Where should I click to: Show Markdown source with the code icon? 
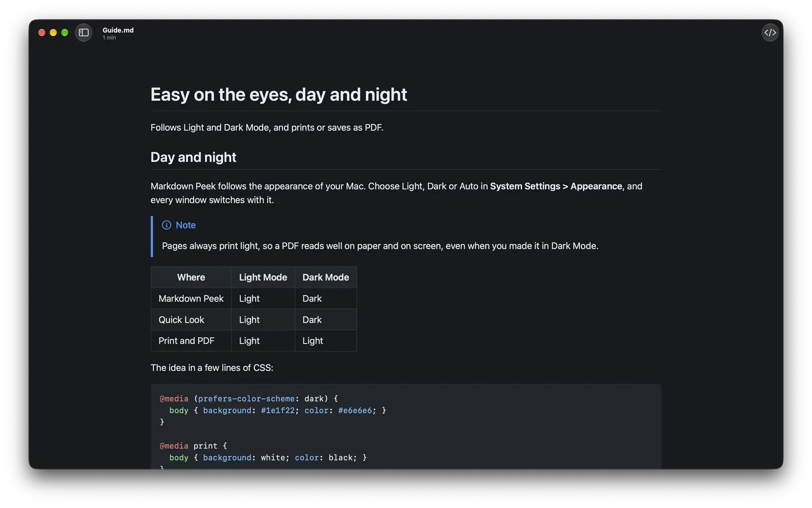770,33
